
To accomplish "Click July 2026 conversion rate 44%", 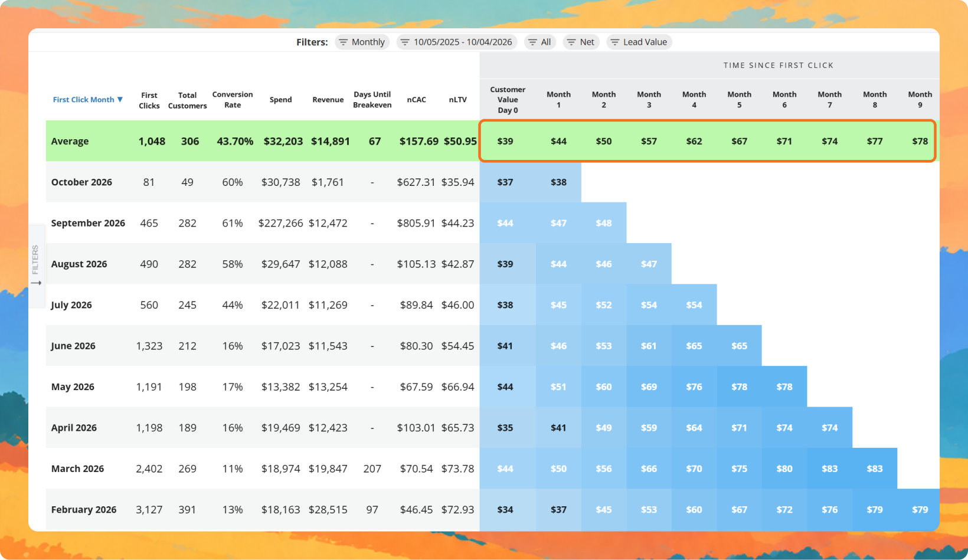I will (233, 305).
